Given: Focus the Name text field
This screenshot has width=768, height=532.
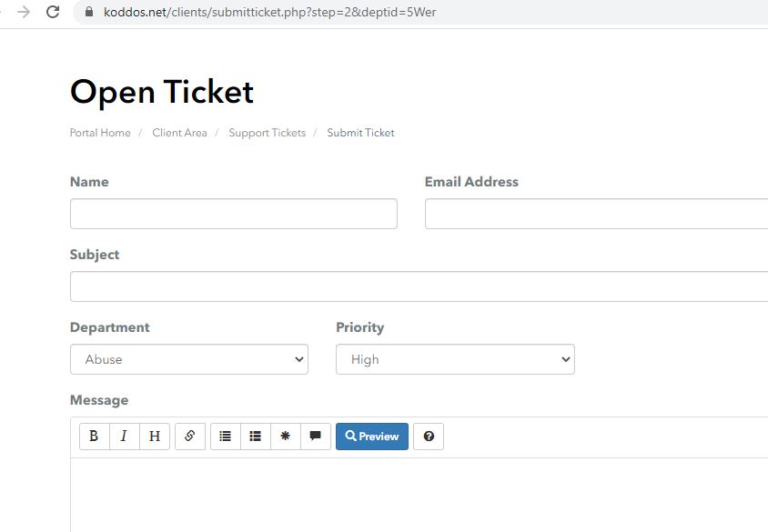Looking at the screenshot, I should (x=233, y=214).
